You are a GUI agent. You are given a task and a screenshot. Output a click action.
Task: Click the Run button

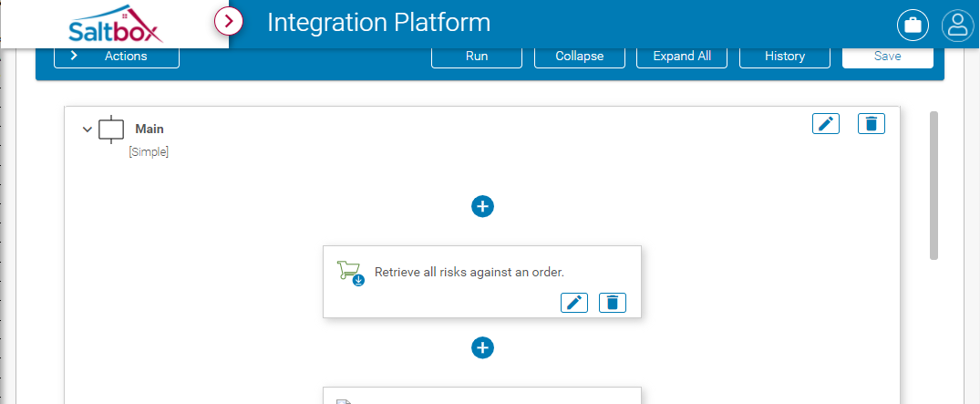pyautogui.click(x=477, y=57)
